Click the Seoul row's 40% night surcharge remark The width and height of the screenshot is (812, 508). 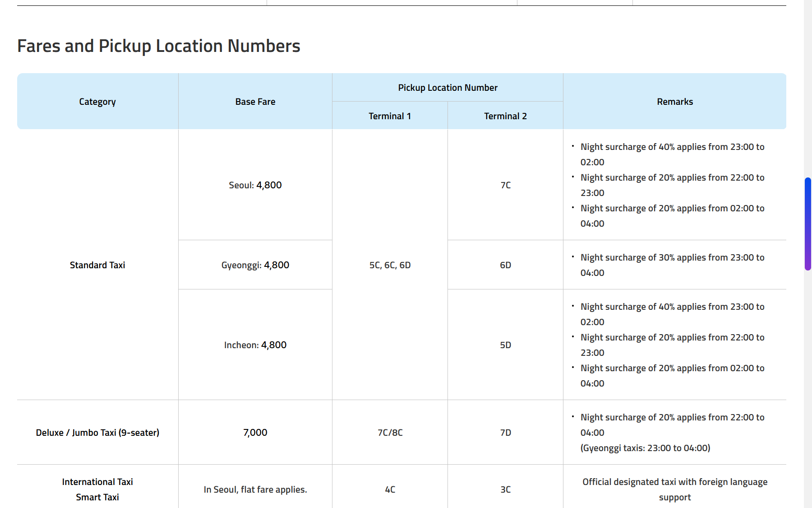[x=673, y=154]
